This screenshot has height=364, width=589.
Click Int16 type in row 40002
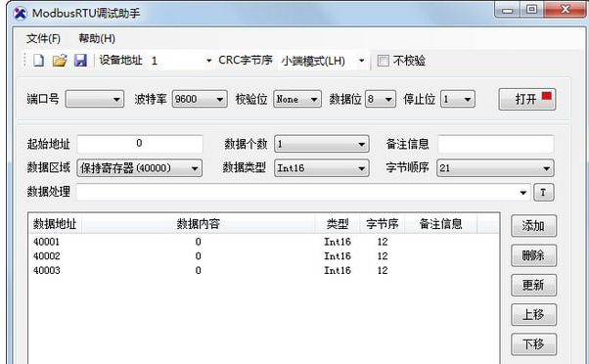(338, 256)
